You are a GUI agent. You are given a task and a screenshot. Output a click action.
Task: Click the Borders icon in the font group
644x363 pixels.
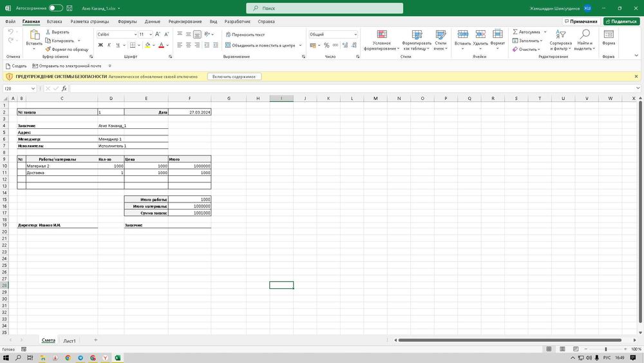tap(132, 45)
